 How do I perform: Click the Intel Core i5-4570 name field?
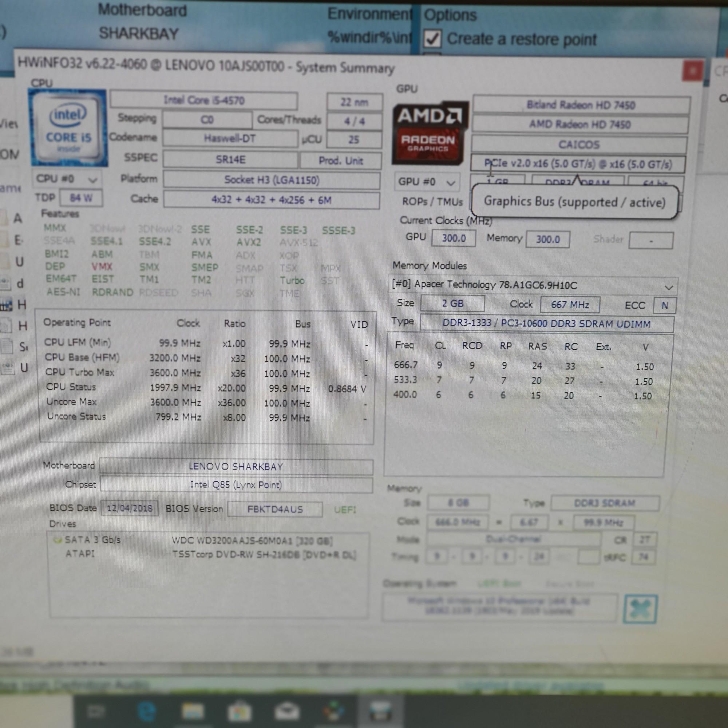204,100
